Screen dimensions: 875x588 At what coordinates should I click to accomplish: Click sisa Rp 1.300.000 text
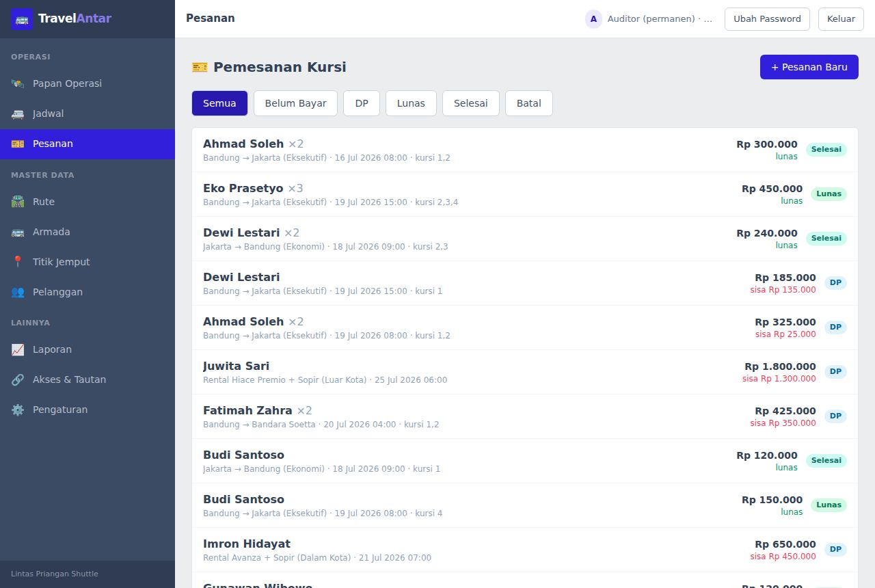pyautogui.click(x=779, y=379)
